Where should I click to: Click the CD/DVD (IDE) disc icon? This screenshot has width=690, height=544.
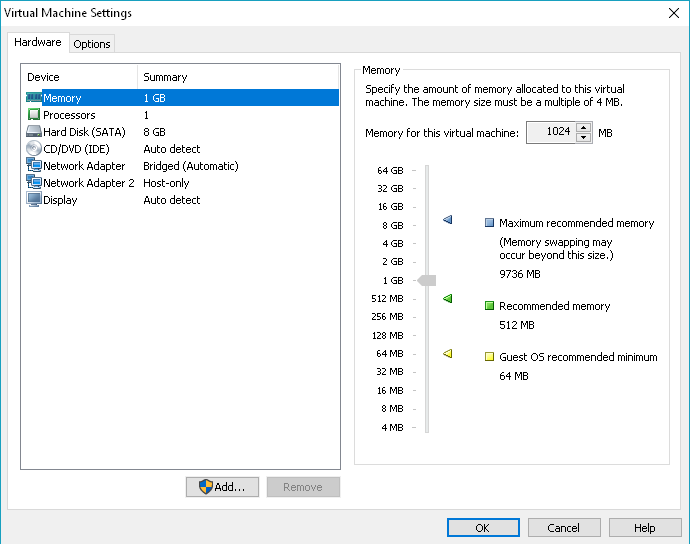[34, 149]
